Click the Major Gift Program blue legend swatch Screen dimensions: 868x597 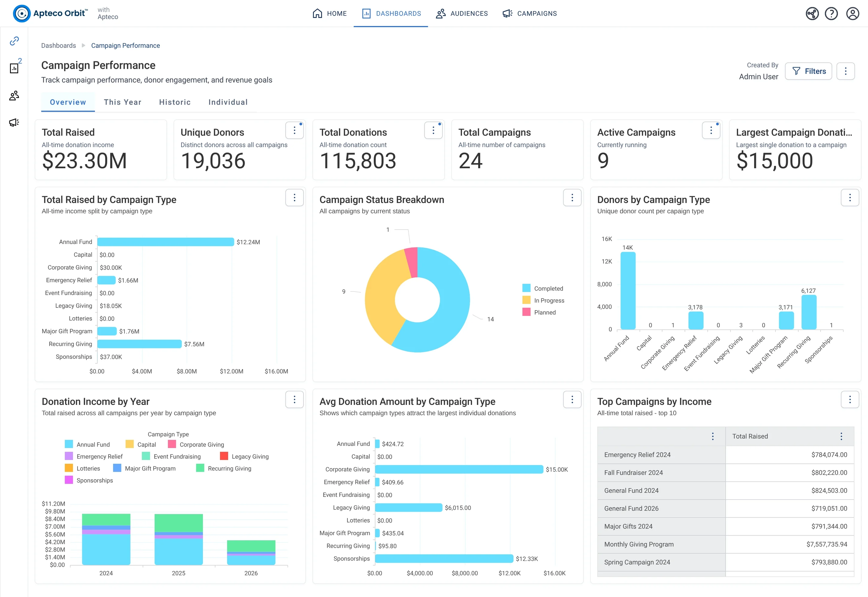(117, 468)
